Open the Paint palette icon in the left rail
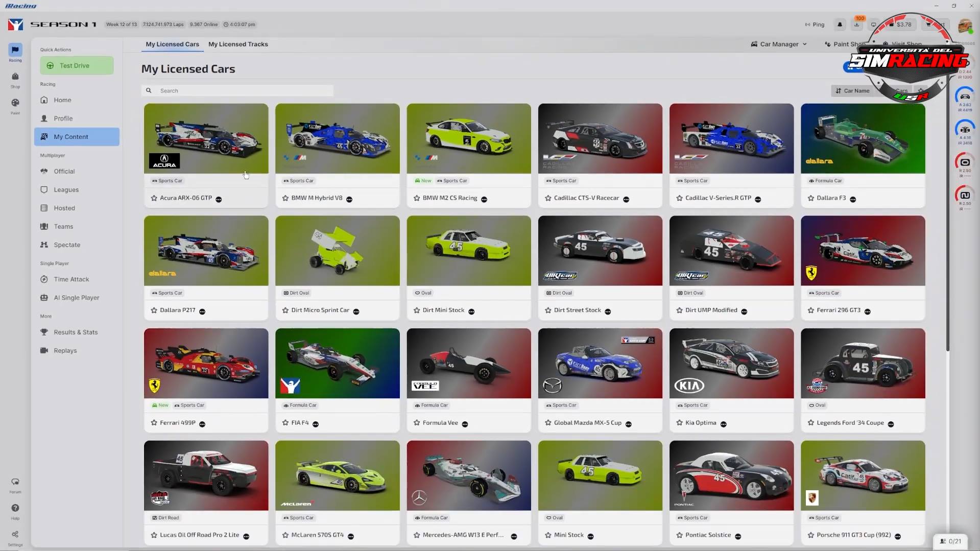This screenshot has width=980, height=551. (15, 106)
